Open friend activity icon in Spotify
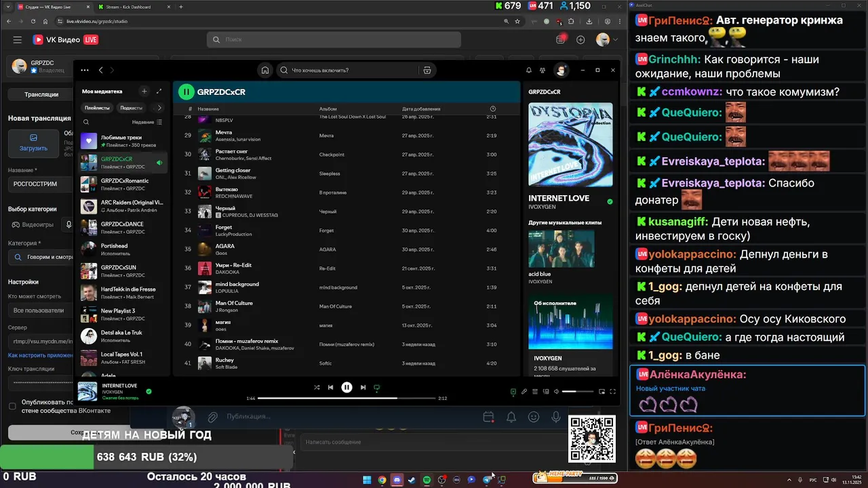868x488 pixels. point(542,70)
